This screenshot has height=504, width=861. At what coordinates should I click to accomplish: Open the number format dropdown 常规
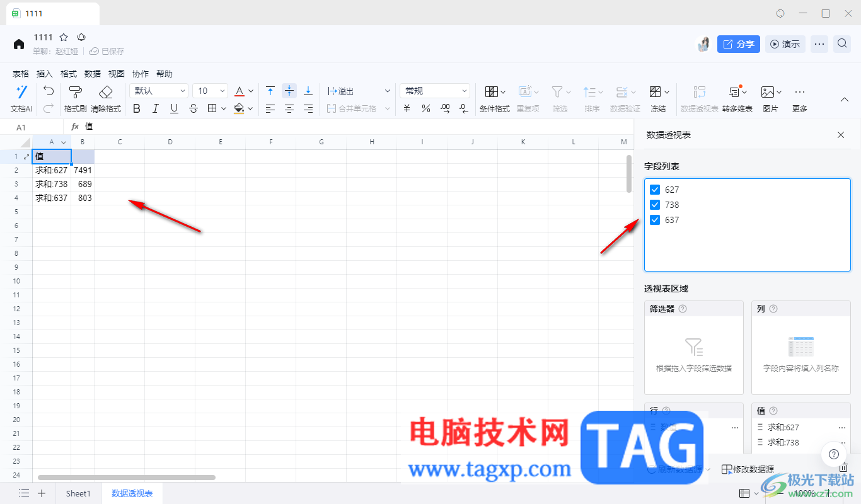(x=435, y=91)
